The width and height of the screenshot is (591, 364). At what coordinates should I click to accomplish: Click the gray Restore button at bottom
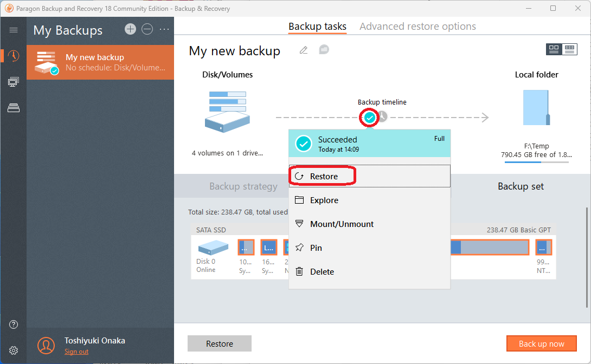click(220, 343)
